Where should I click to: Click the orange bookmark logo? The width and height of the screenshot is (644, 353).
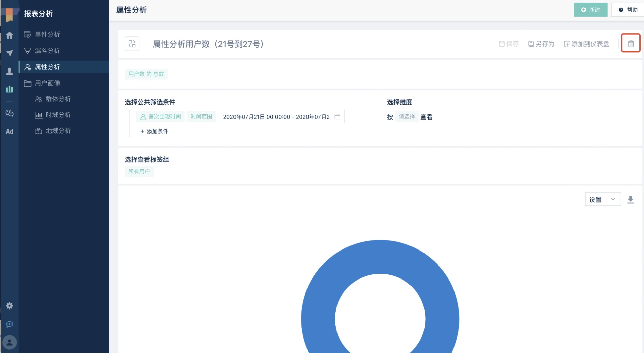tap(9, 15)
